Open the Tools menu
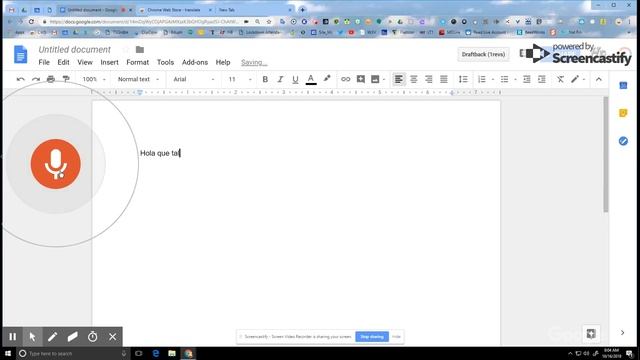 pyautogui.click(x=165, y=62)
